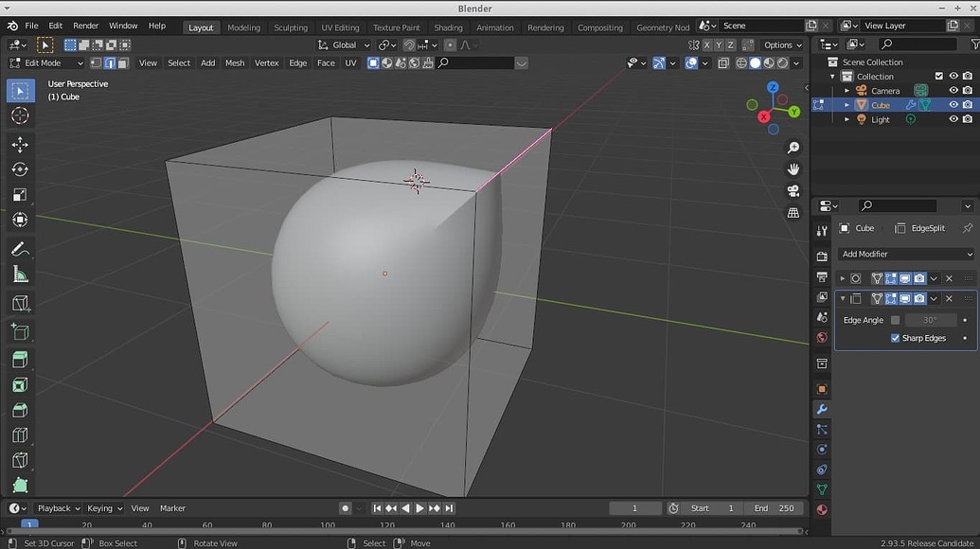
Task: Open the Mesh menu in viewport header
Action: click(x=235, y=63)
